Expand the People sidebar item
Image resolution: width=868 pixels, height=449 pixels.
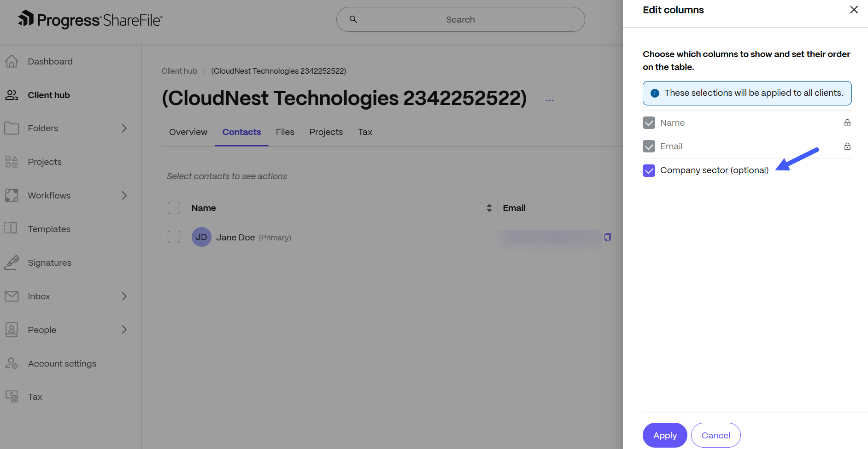click(123, 329)
